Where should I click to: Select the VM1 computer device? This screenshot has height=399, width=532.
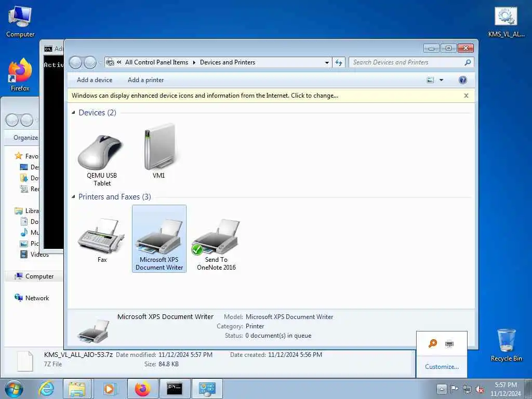point(159,152)
